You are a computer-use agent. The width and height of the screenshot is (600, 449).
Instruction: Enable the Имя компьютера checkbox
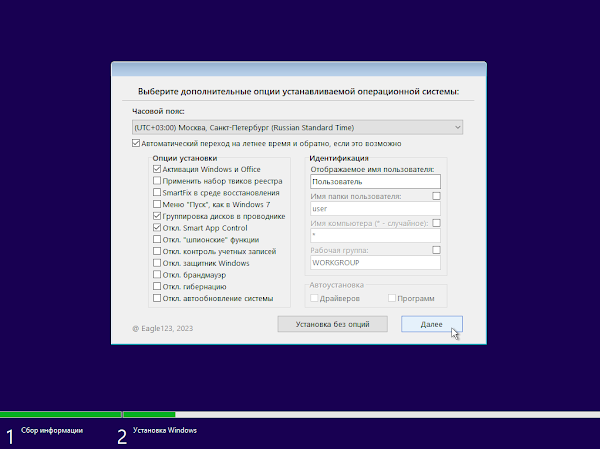[436, 223]
